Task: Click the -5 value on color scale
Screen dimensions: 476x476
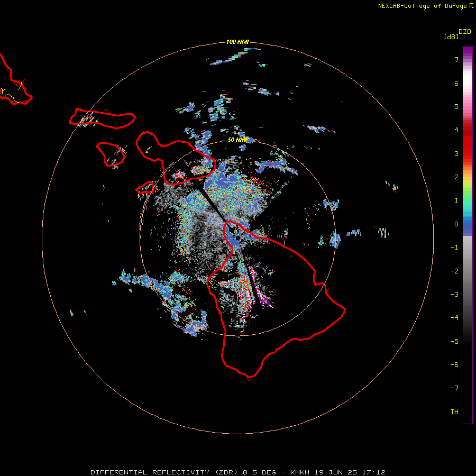Action: 454,342
